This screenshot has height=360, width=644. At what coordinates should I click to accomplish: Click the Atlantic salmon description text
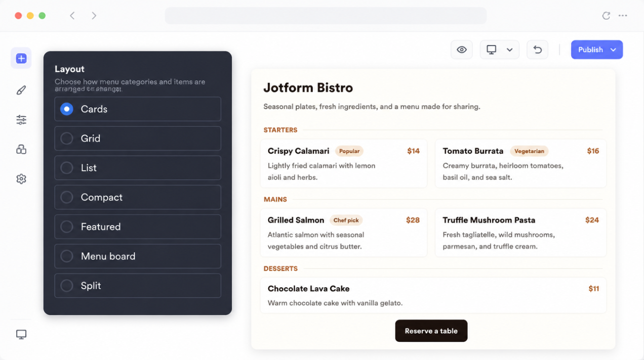316,241
